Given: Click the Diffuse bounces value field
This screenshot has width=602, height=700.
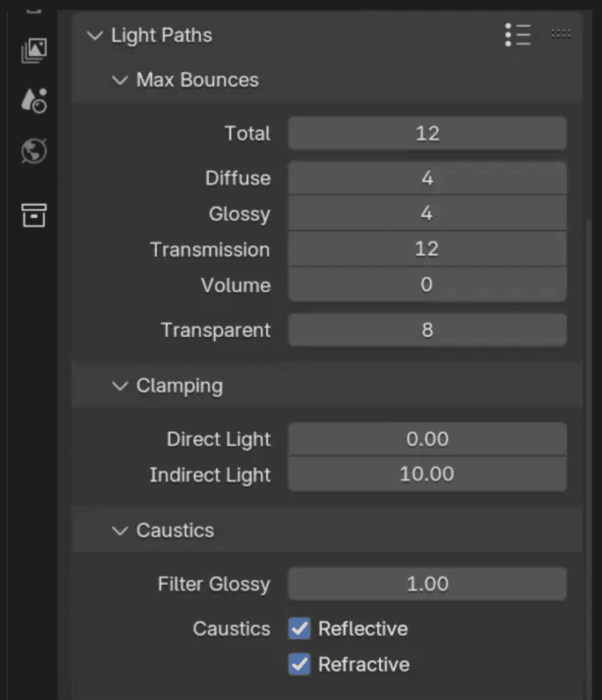Looking at the screenshot, I should [x=427, y=178].
